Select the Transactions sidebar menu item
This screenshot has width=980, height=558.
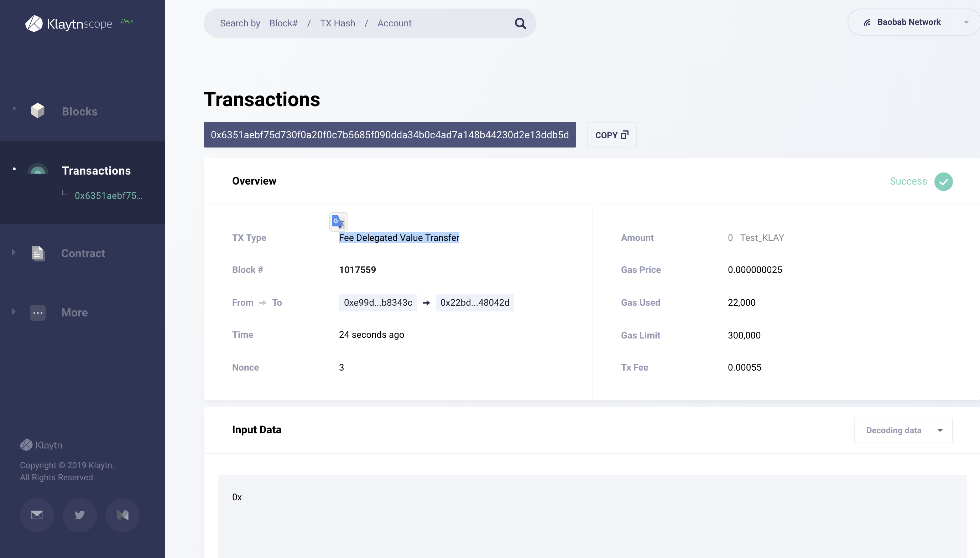(96, 171)
